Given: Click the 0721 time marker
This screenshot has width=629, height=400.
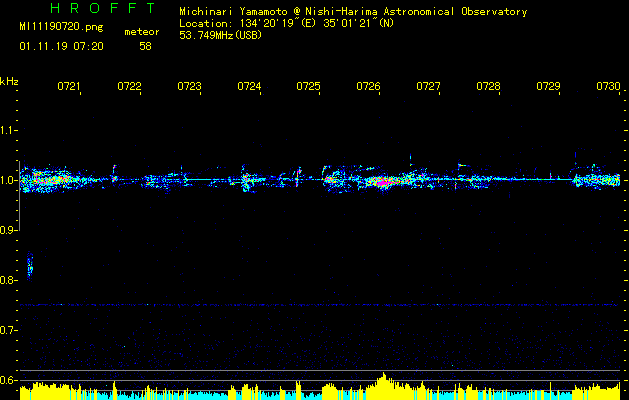Looking at the screenshot, I should 69,86.
